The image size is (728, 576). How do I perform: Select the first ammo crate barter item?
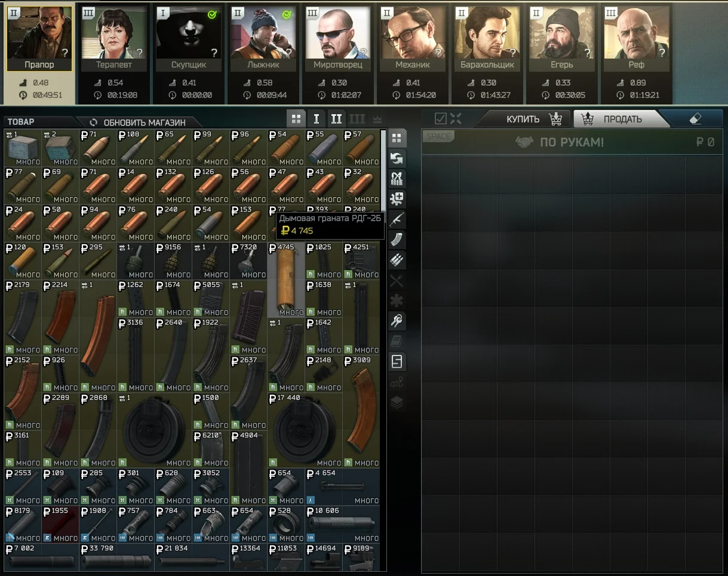[23, 148]
